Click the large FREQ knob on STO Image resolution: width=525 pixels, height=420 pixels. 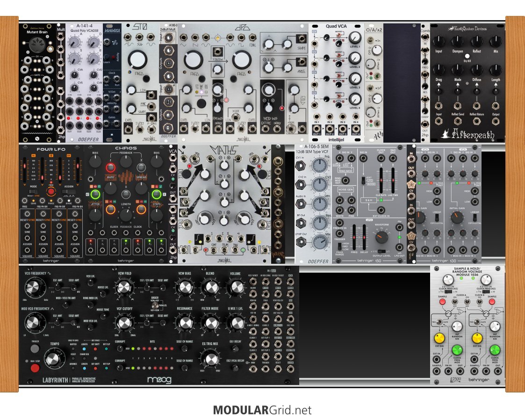pyautogui.click(x=137, y=59)
